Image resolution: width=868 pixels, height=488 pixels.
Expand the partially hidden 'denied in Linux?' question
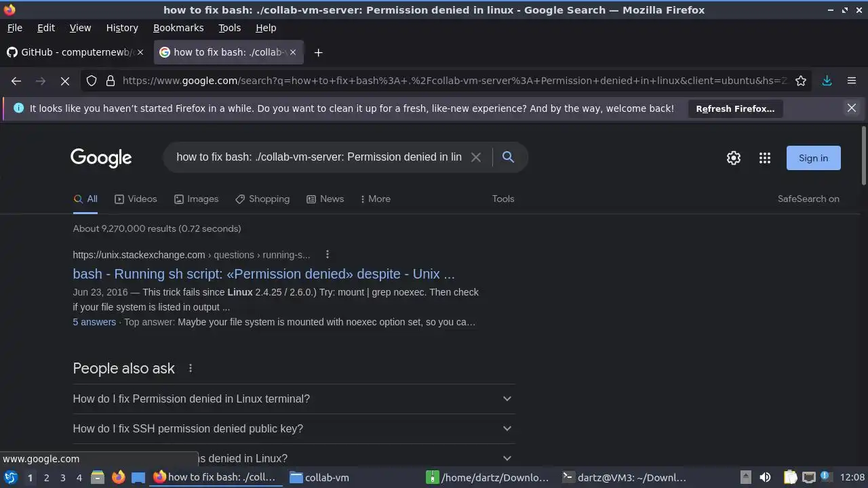(294, 457)
